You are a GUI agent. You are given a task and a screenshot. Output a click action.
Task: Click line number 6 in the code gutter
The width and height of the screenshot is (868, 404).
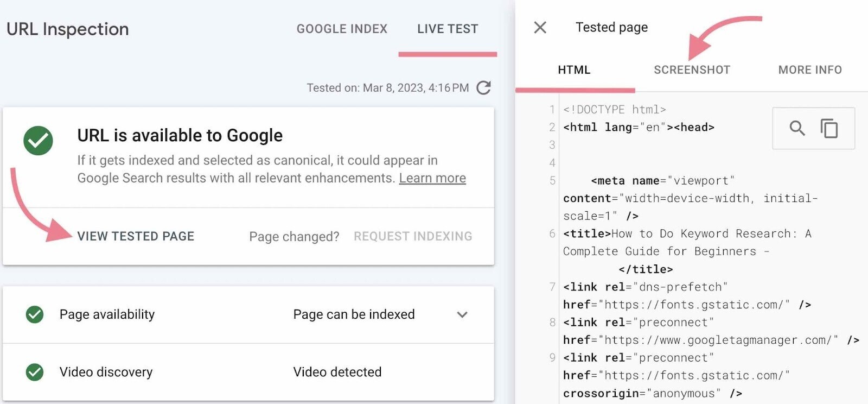click(552, 233)
